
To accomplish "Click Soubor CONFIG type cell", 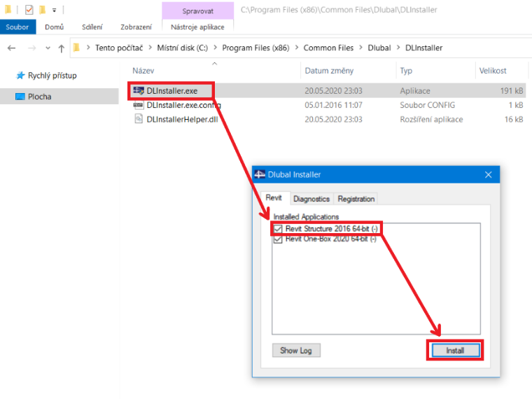I will tap(427, 105).
